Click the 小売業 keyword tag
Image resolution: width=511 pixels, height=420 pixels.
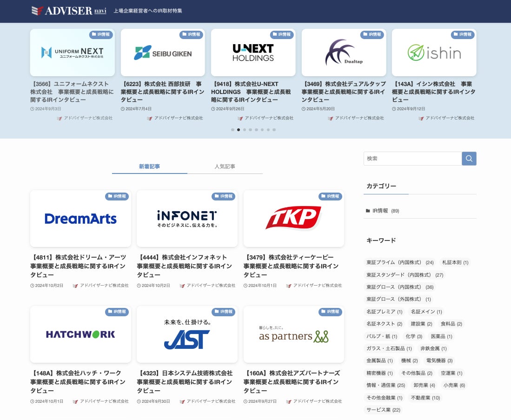coord(454,386)
